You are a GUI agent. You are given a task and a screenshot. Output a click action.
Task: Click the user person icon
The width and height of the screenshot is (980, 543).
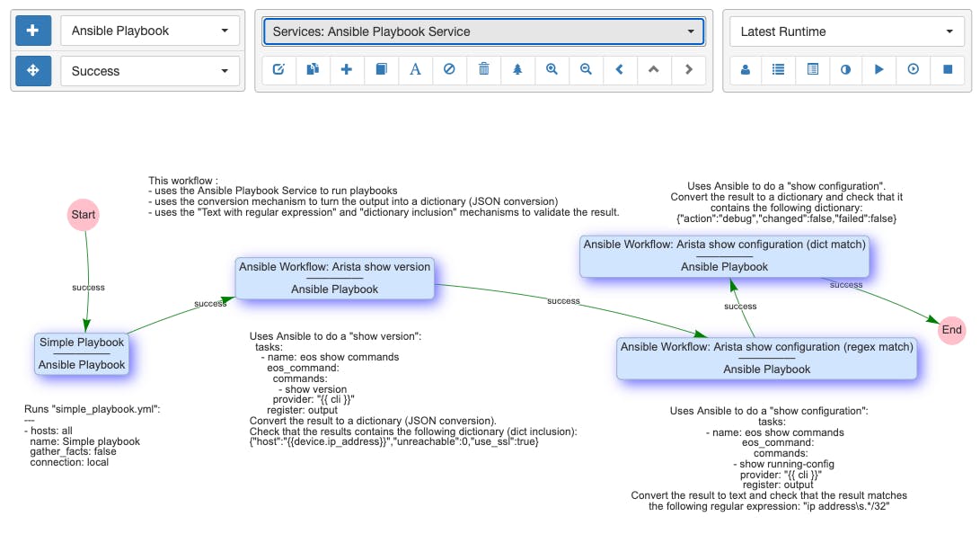tap(745, 69)
